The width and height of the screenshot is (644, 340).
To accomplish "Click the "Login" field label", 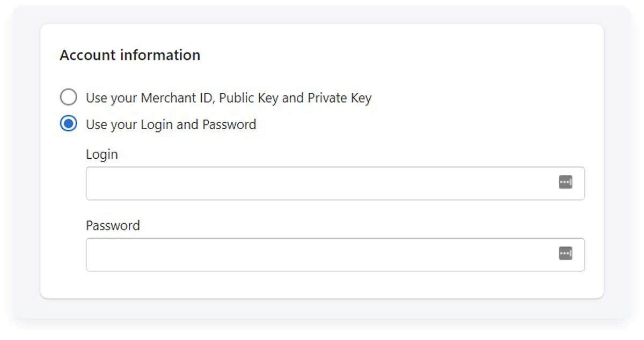I will (x=101, y=155).
